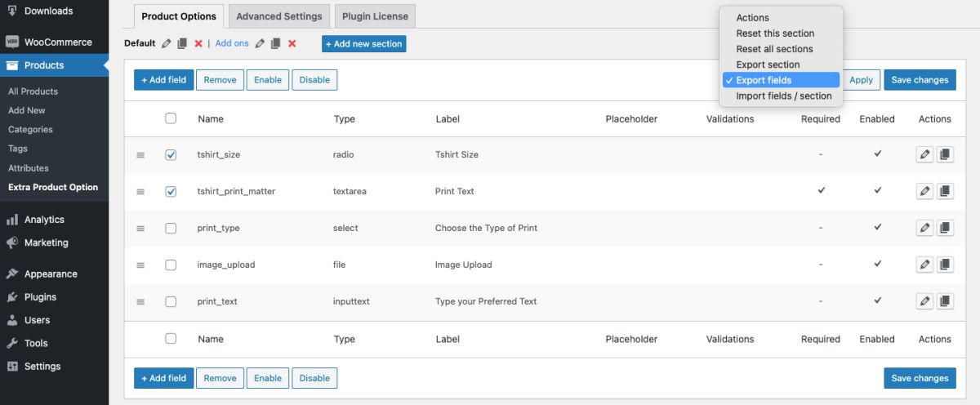The height and width of the screenshot is (405, 980).
Task: Choose Export section from dropdown list
Action: click(768, 65)
